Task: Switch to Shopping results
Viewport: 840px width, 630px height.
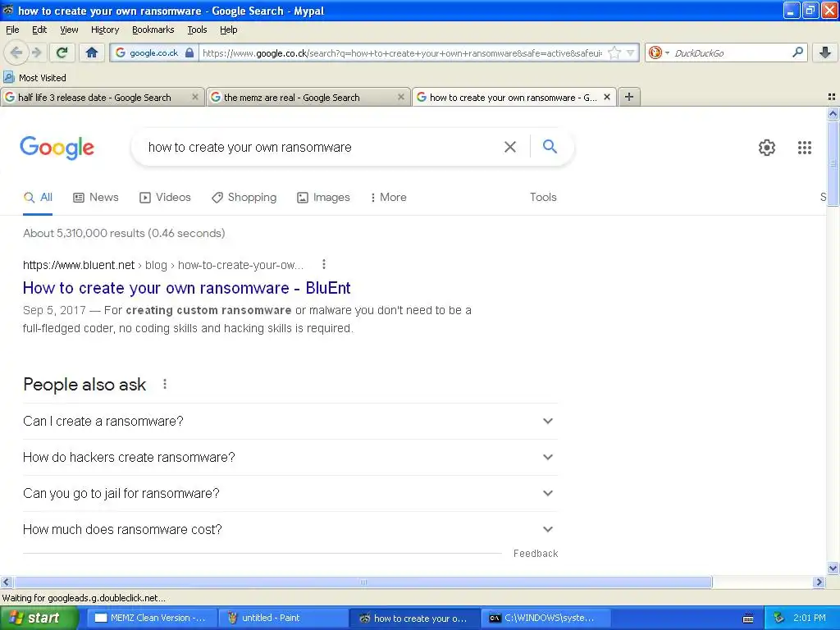Action: click(244, 197)
